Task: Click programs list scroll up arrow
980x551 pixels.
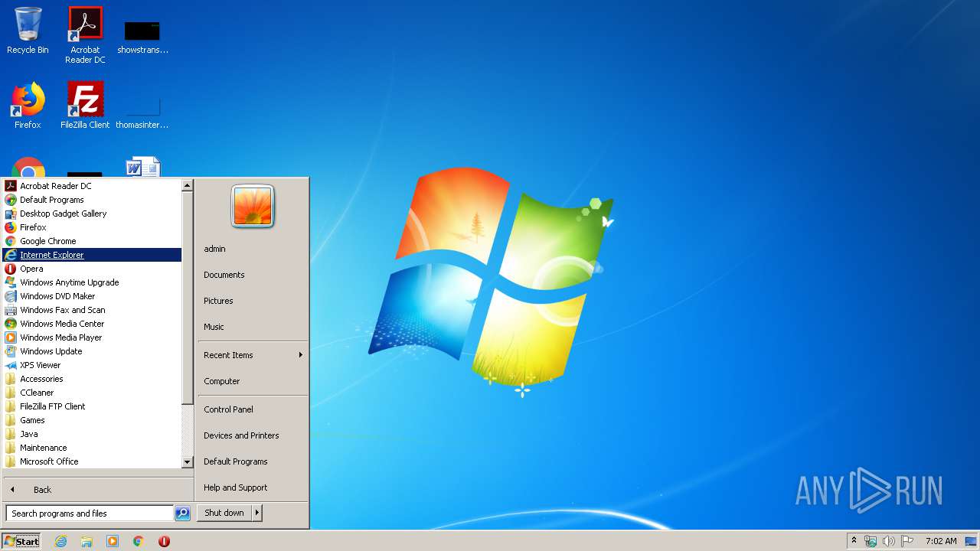Action: coord(187,185)
